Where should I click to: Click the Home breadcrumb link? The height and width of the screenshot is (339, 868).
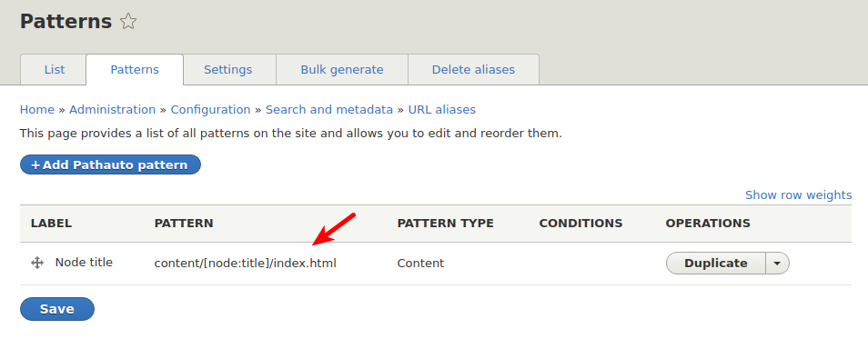pyautogui.click(x=37, y=109)
